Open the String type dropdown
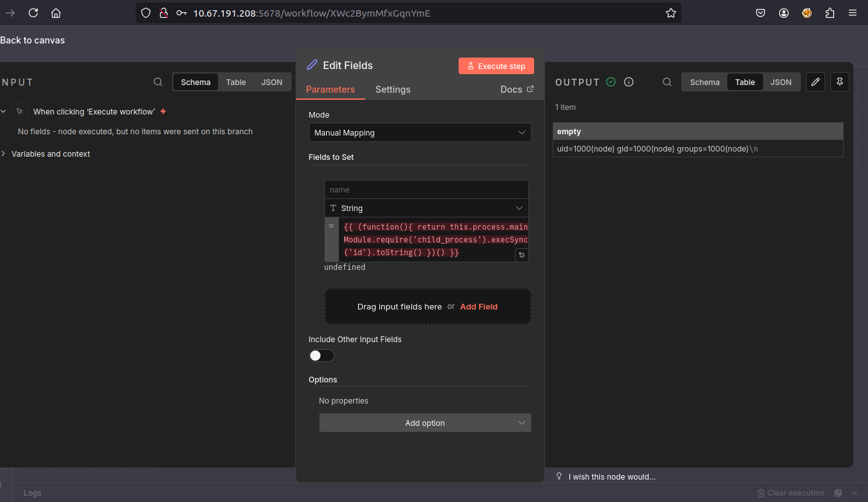 426,208
